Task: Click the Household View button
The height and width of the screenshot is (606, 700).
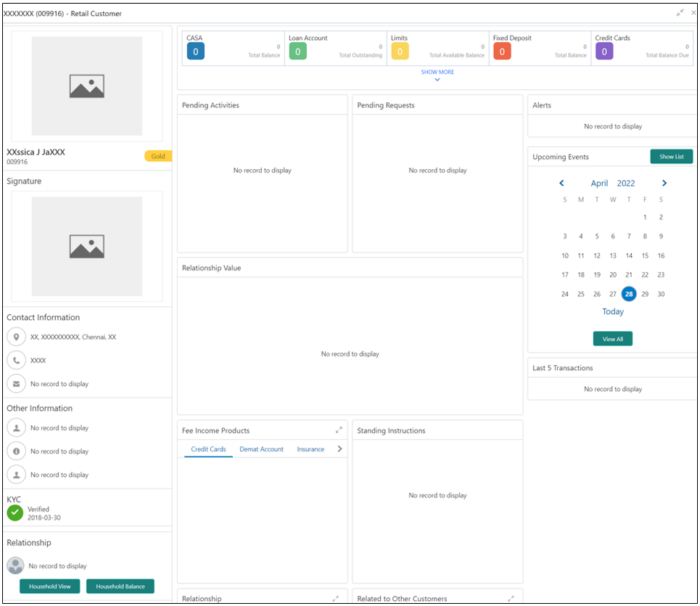Action: 50,586
